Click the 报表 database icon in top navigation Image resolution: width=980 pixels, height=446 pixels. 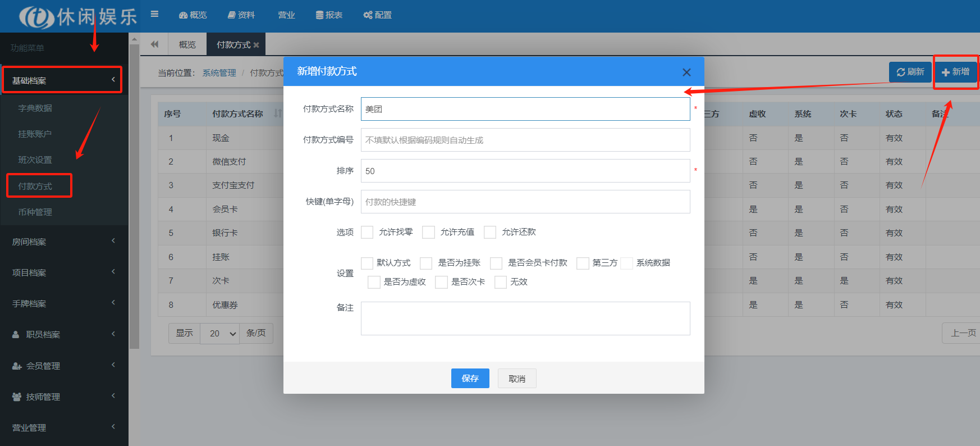pyautogui.click(x=319, y=15)
